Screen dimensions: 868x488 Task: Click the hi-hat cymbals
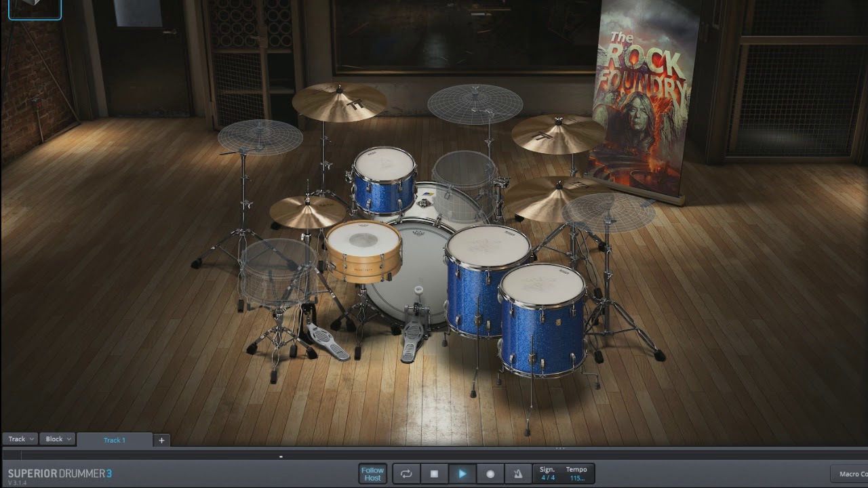(307, 211)
